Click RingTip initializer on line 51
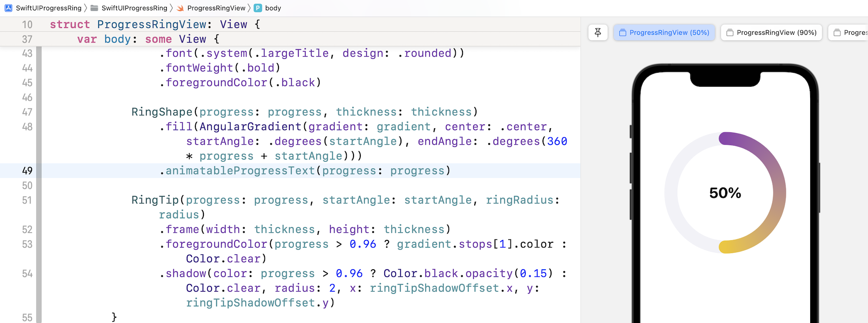Viewport: 868px width, 323px height. (156, 200)
